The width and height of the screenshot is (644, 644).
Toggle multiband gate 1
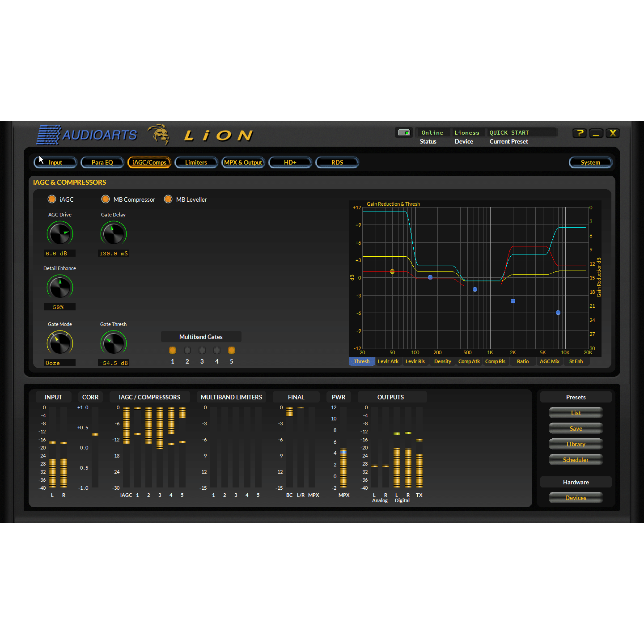[173, 350]
